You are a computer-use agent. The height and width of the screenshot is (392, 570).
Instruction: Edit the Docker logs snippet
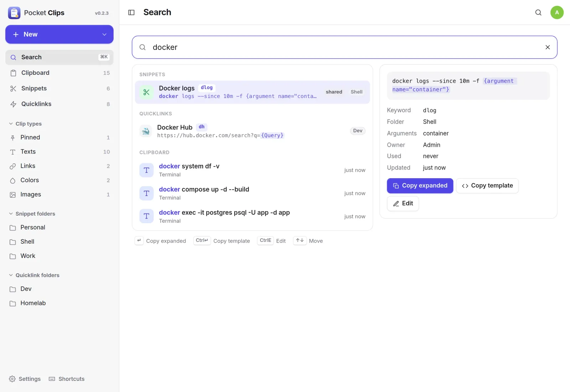click(403, 203)
